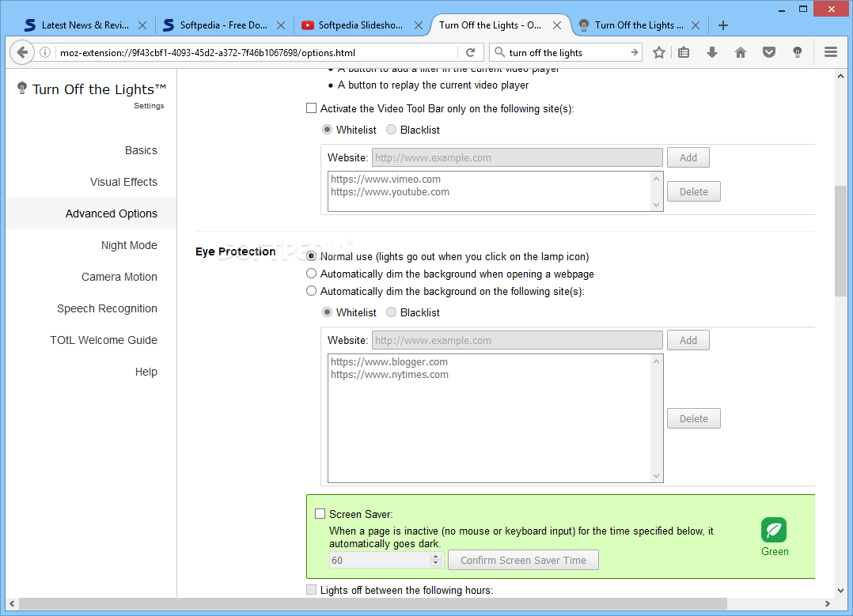Select Blacklist for the Video Tool Bar
The height and width of the screenshot is (616, 853).
391,130
